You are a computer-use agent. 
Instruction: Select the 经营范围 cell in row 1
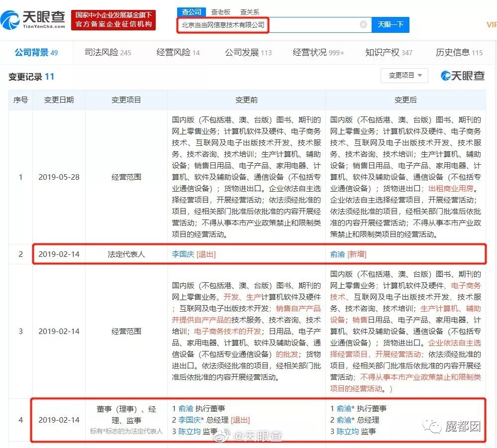tap(126, 177)
